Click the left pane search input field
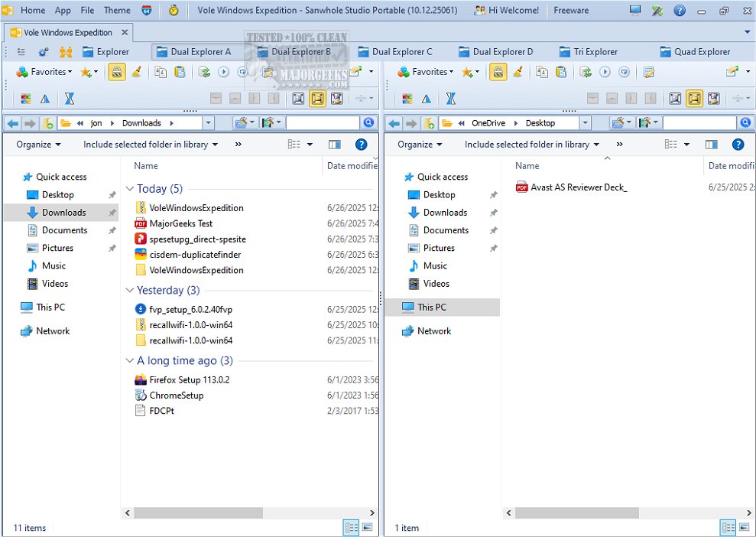 [323, 123]
